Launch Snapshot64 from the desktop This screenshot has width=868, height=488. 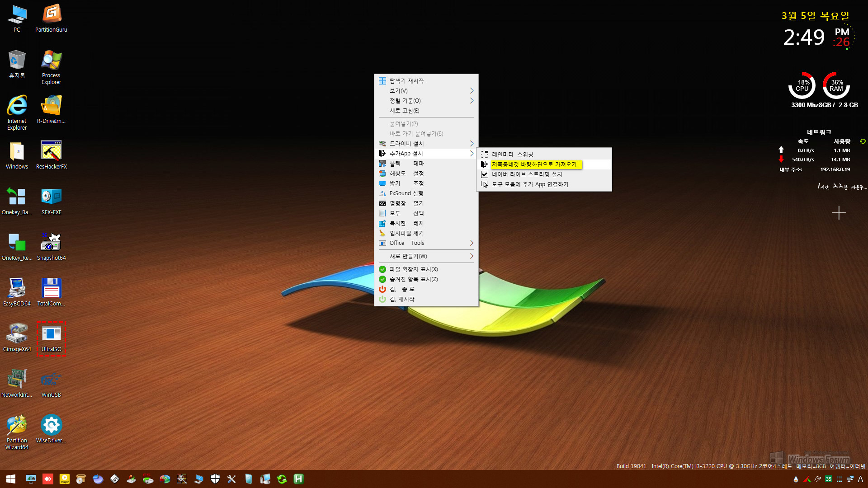51,246
